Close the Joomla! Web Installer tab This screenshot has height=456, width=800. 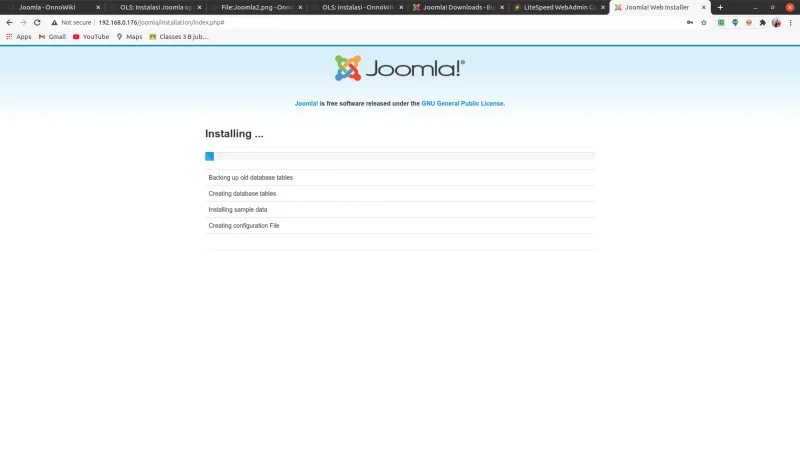point(704,7)
